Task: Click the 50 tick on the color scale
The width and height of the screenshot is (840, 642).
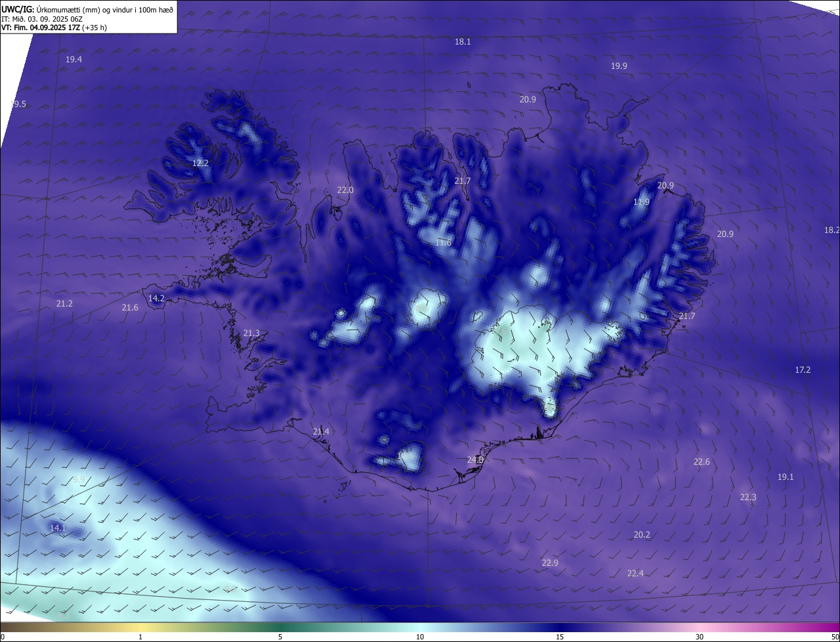Action: [x=835, y=637]
